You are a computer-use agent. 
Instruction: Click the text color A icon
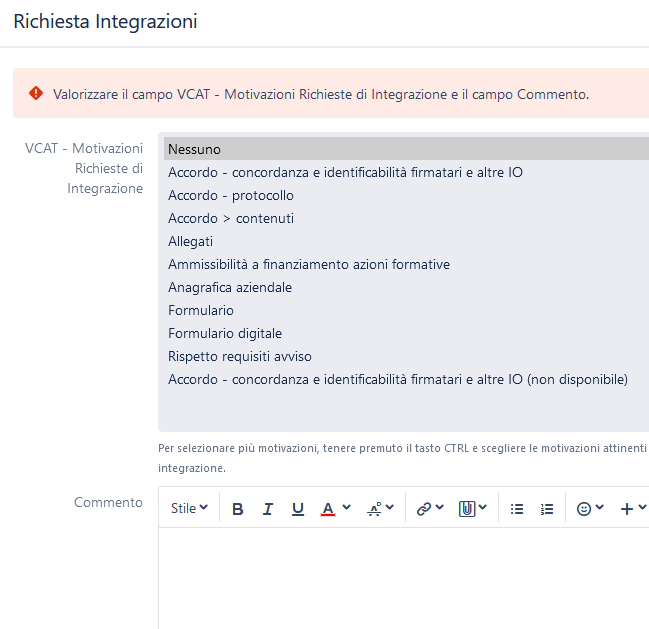point(327,509)
